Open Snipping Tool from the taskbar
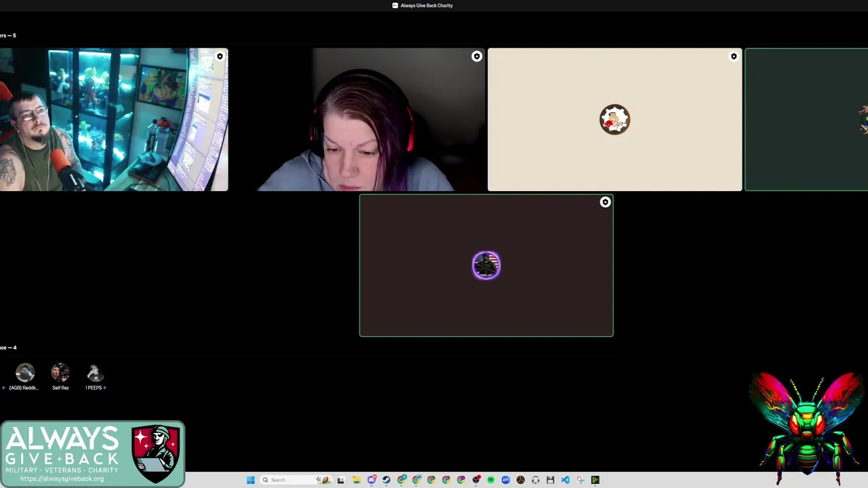This screenshot has height=488, width=868. [580, 480]
